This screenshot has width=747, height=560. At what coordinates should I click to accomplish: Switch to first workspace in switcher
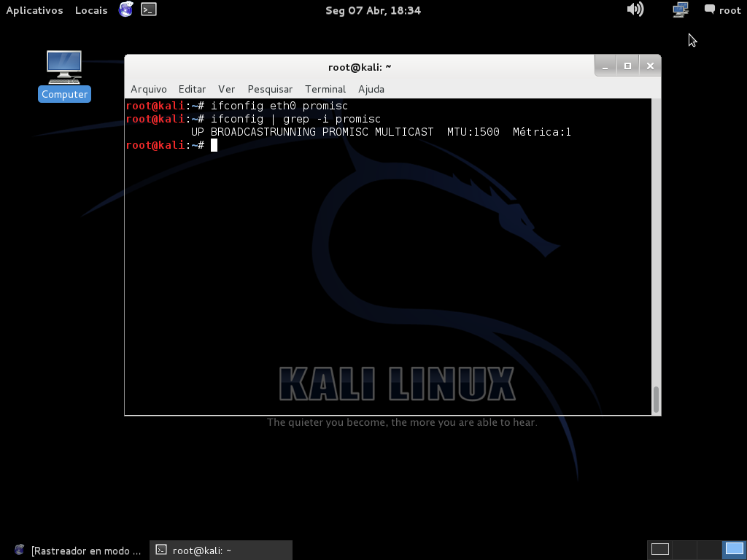click(659, 549)
